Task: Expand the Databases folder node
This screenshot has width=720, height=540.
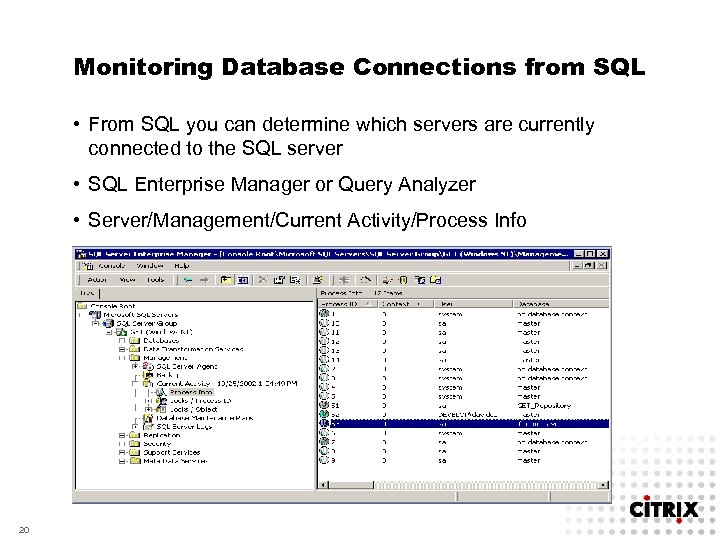Action: tap(122, 341)
